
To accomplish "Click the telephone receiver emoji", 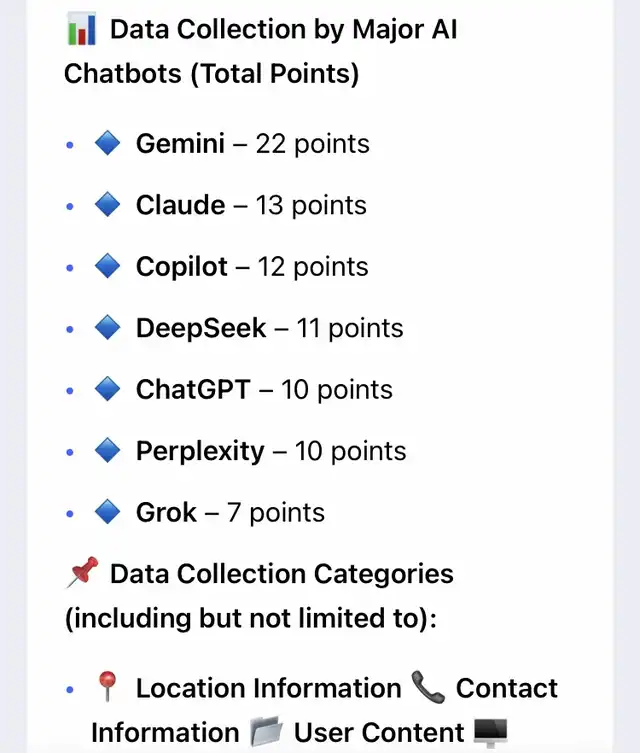I will (x=428, y=688).
